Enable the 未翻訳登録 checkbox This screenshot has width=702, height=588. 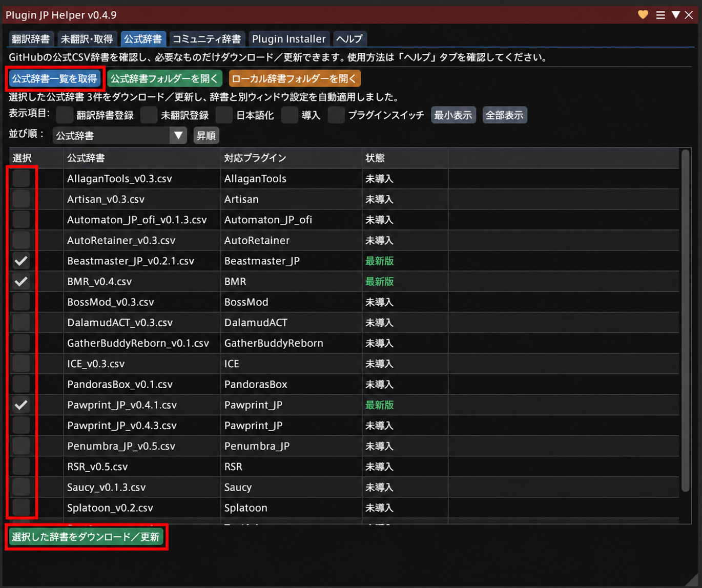click(149, 115)
